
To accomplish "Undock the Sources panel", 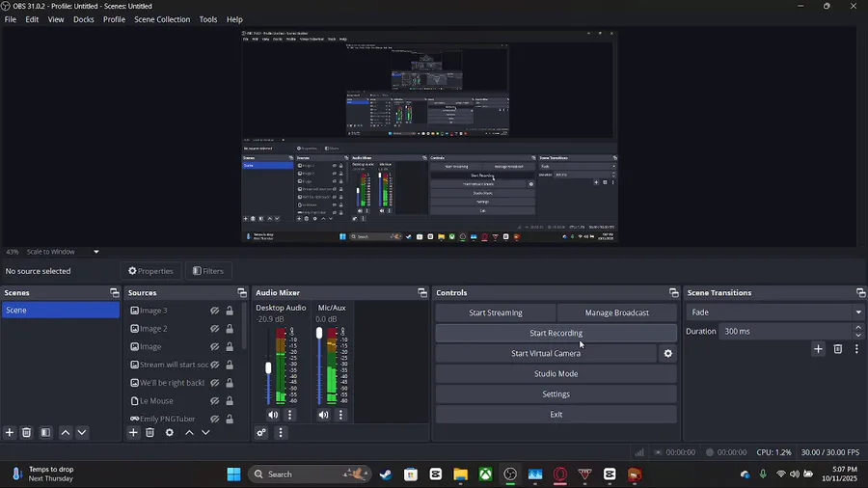I will pos(242,292).
